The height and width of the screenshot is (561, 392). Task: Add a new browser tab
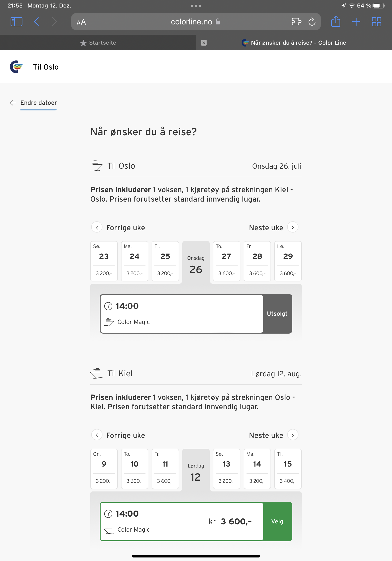click(356, 22)
